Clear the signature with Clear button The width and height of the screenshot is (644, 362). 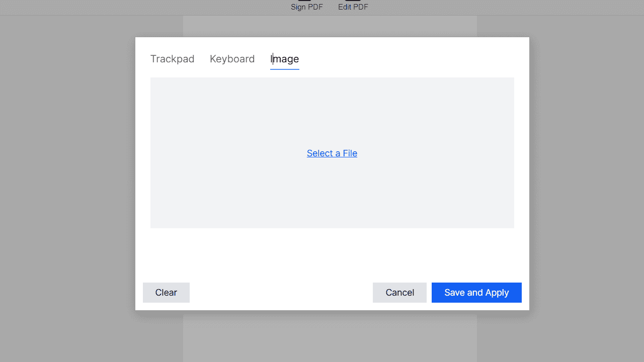coord(166,293)
